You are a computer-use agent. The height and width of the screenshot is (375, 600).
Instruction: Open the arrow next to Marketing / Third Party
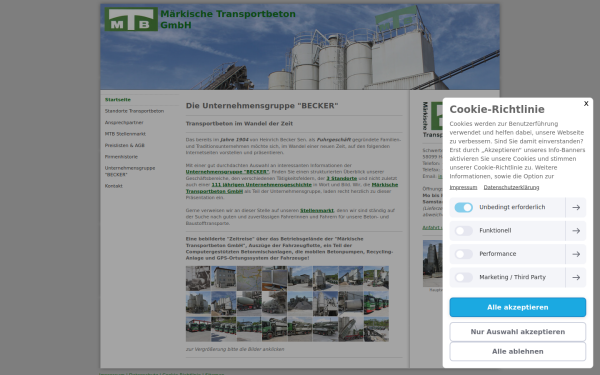tap(576, 277)
